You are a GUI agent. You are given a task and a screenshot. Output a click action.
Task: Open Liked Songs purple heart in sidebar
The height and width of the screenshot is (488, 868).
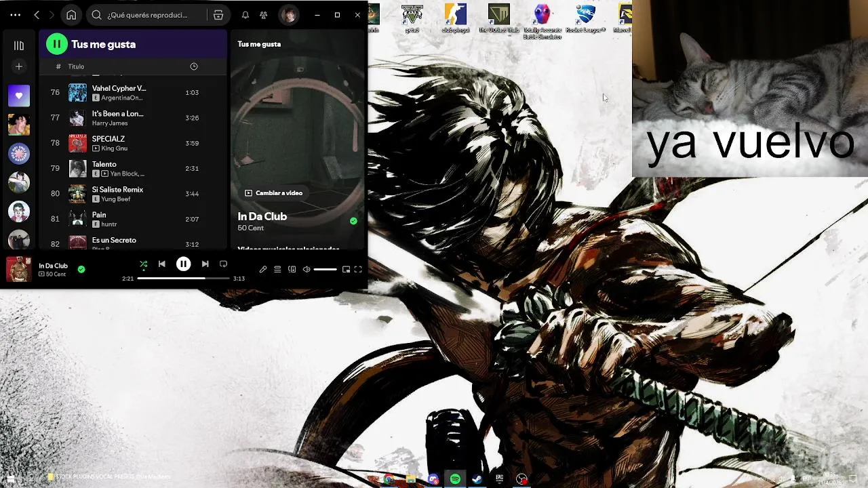tap(19, 96)
